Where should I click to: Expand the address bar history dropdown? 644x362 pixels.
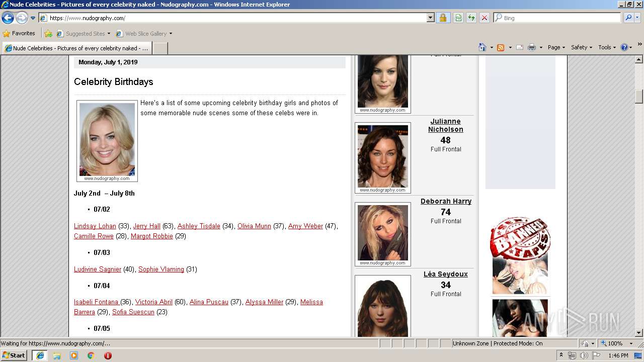pos(431,18)
